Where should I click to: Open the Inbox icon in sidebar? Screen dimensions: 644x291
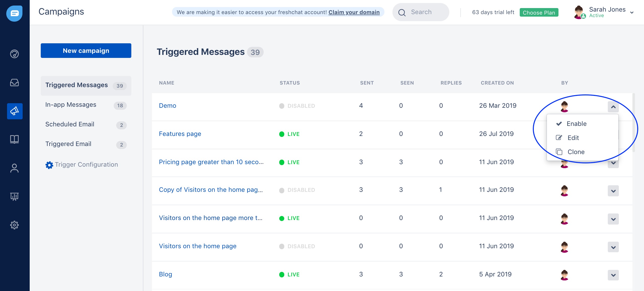pos(14,83)
